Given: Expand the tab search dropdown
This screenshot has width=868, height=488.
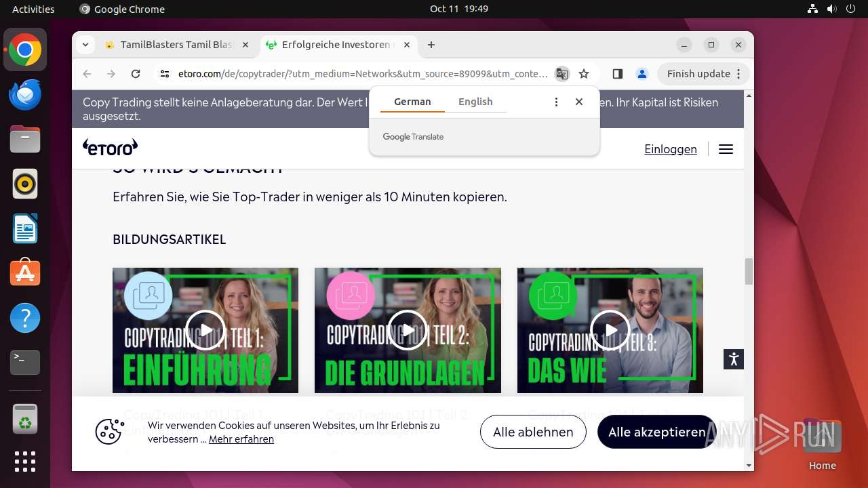Looking at the screenshot, I should pyautogui.click(x=85, y=45).
